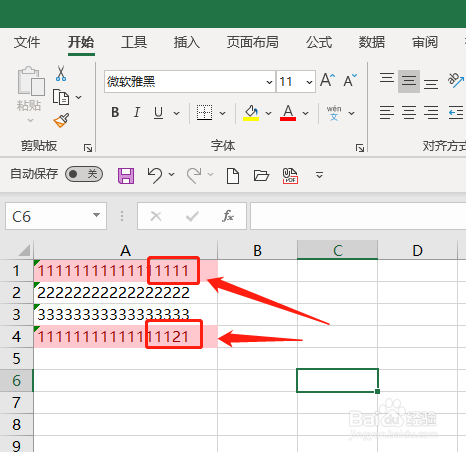Image resolution: width=466 pixels, height=452 pixels.
Task: Expand the Name Box dropdown
Action: pos(96,215)
